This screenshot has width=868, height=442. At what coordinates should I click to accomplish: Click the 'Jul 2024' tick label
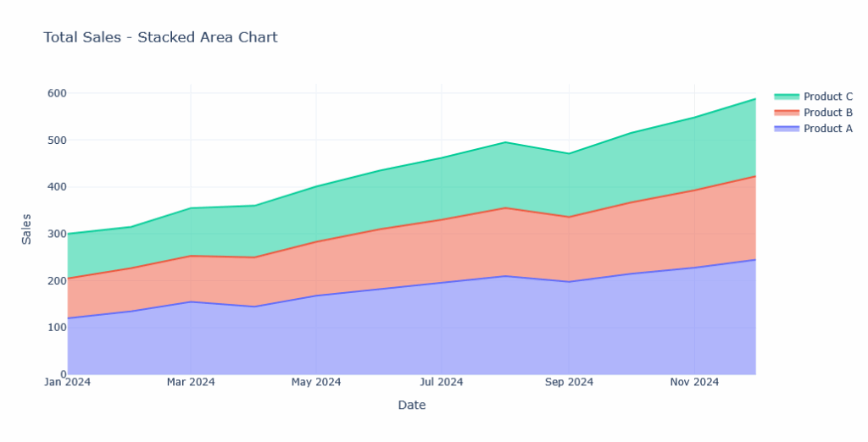click(x=441, y=382)
